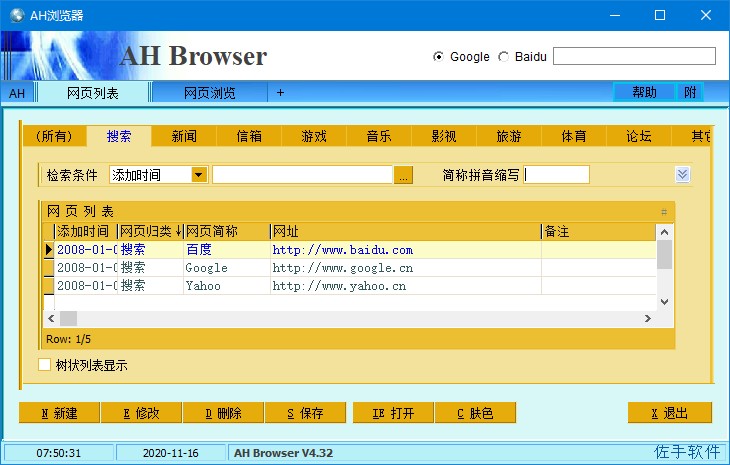This screenshot has height=465, width=730.
Task: Click the http://www.google.cn URL cell
Action: (x=405, y=268)
